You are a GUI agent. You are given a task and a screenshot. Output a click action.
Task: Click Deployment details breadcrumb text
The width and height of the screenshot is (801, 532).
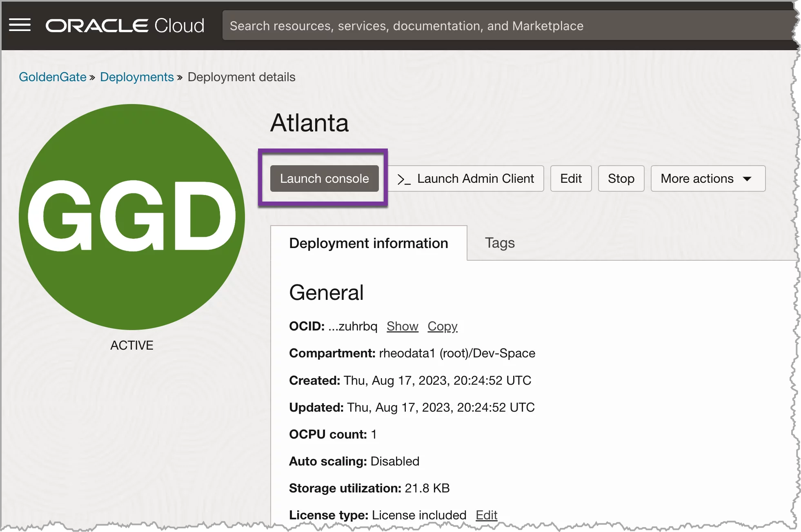(241, 77)
